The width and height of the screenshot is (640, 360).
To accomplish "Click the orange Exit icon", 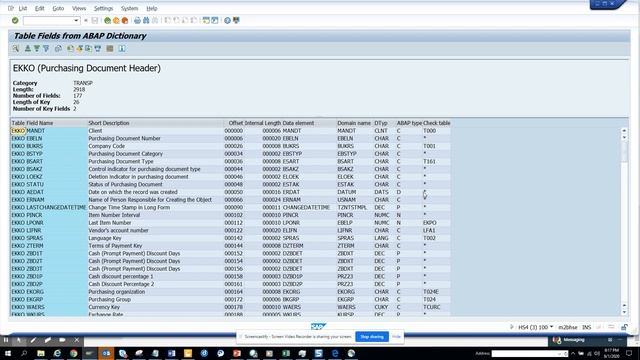I will 116,20.
